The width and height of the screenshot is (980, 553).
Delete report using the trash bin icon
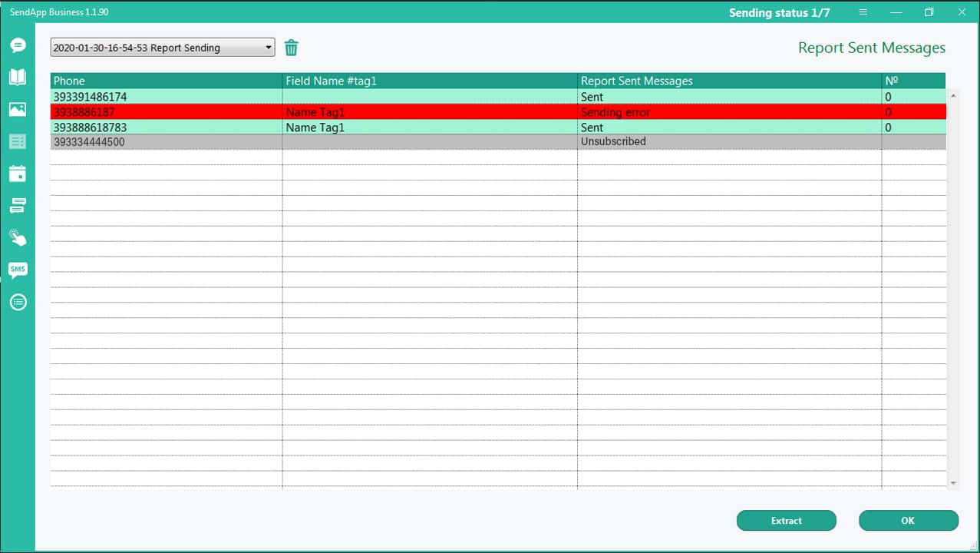pos(291,48)
